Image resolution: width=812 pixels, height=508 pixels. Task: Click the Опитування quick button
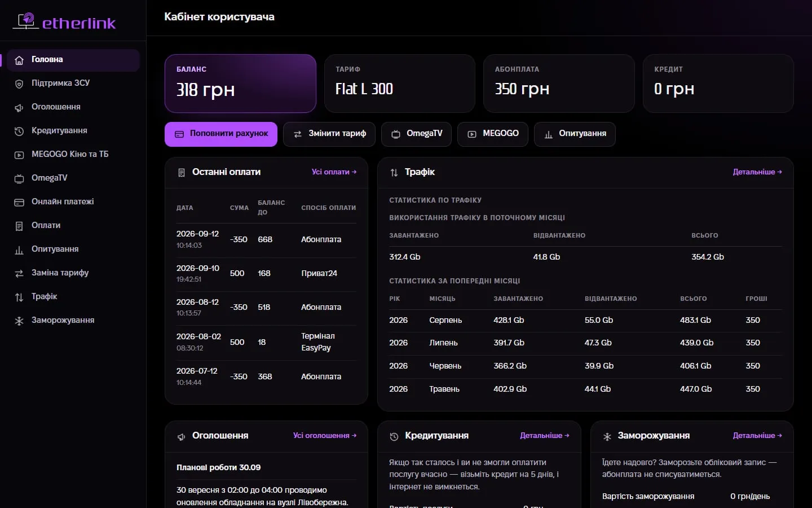click(x=575, y=134)
